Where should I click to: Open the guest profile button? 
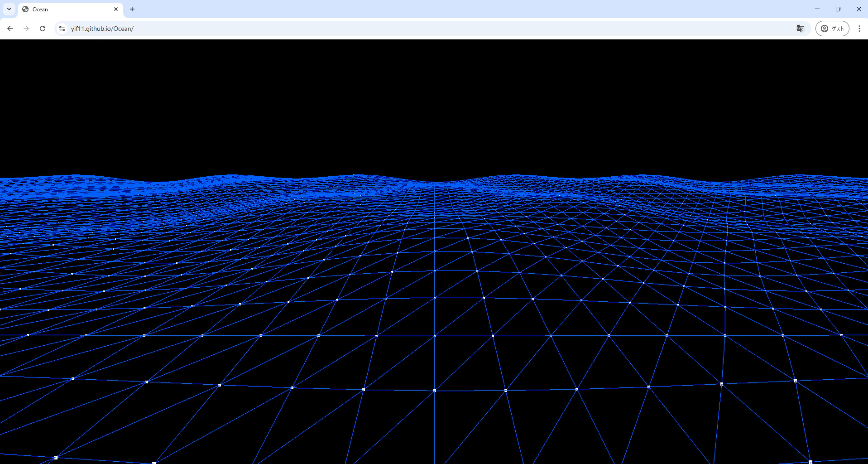pyautogui.click(x=832, y=29)
